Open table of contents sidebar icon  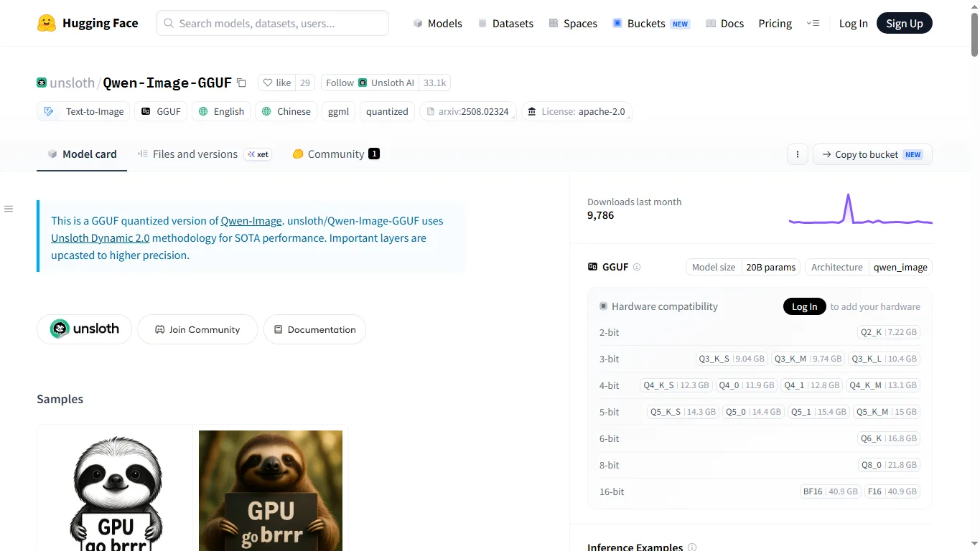click(x=9, y=209)
